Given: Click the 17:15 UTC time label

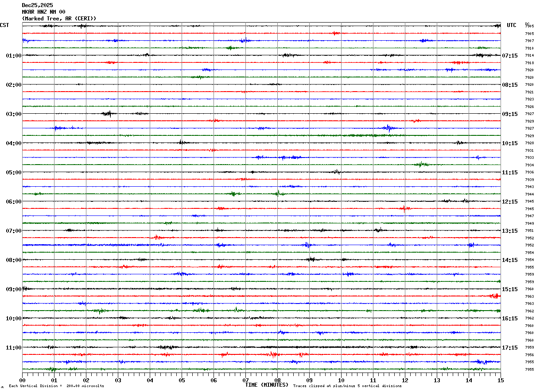Looking at the screenshot, I should pos(509,348).
